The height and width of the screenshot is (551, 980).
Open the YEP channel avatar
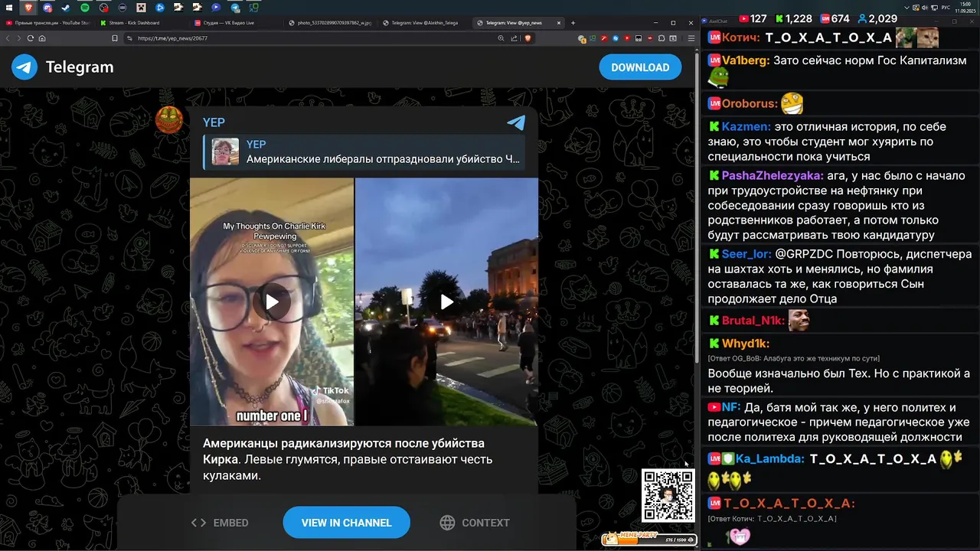point(169,120)
